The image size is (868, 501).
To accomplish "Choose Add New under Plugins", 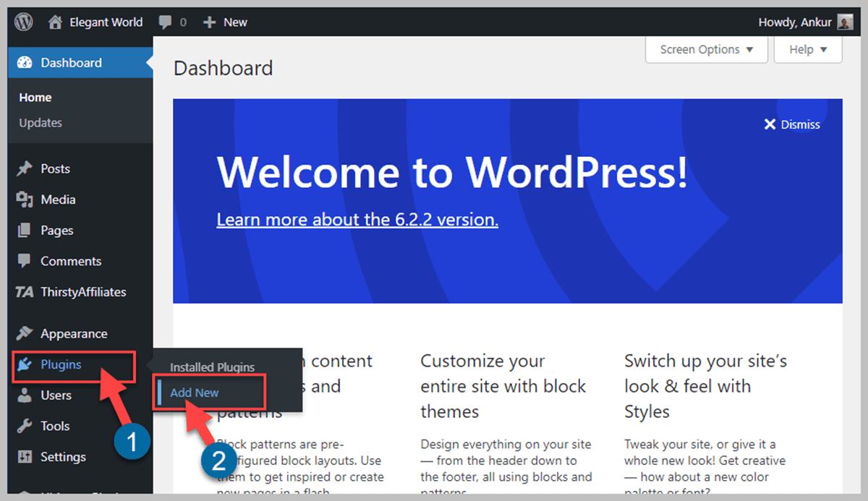I will pos(193,393).
